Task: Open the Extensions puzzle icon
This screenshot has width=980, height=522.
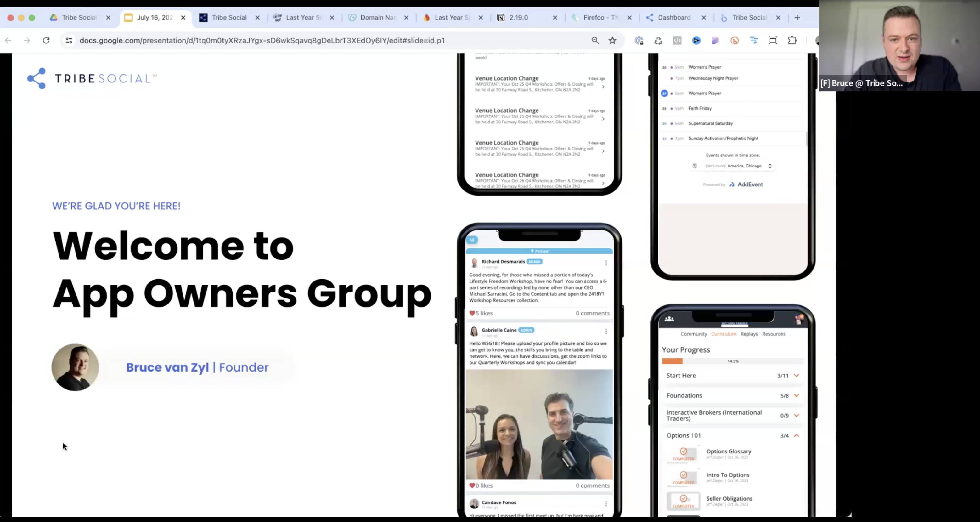Action: point(792,40)
